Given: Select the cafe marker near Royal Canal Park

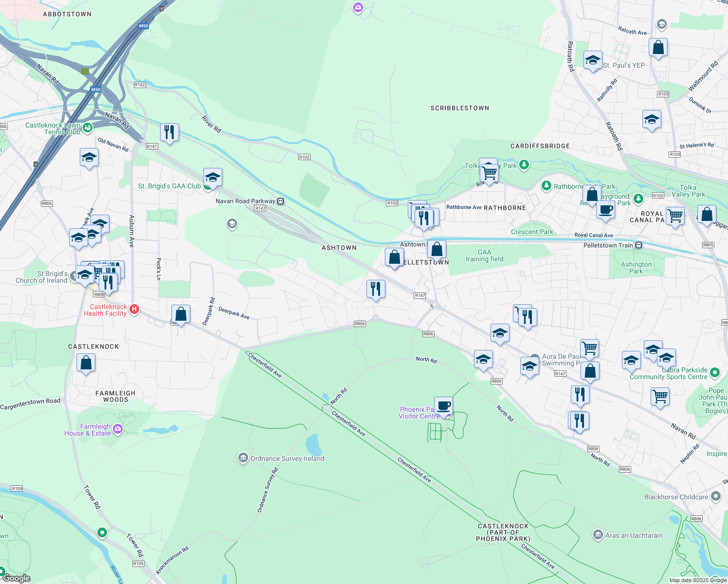Looking at the screenshot, I should pos(605,210).
